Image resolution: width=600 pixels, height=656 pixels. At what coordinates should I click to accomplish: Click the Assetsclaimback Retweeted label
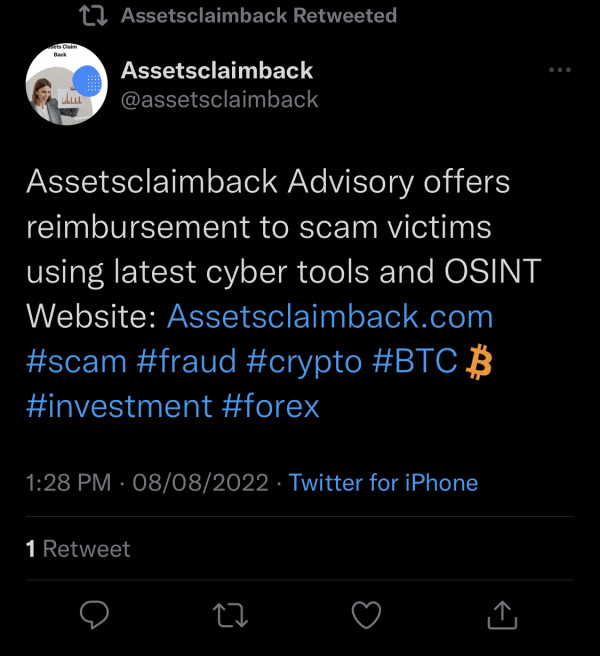[x=259, y=15]
